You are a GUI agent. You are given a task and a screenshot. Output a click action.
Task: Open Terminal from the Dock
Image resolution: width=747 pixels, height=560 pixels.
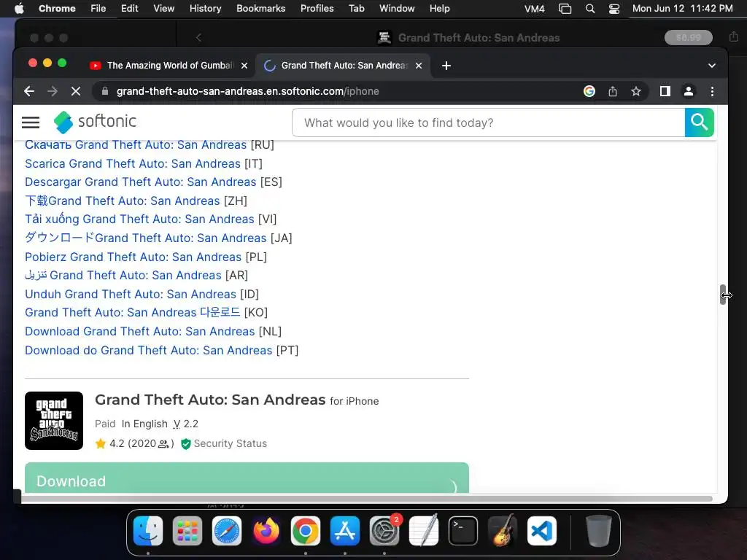tap(463, 531)
